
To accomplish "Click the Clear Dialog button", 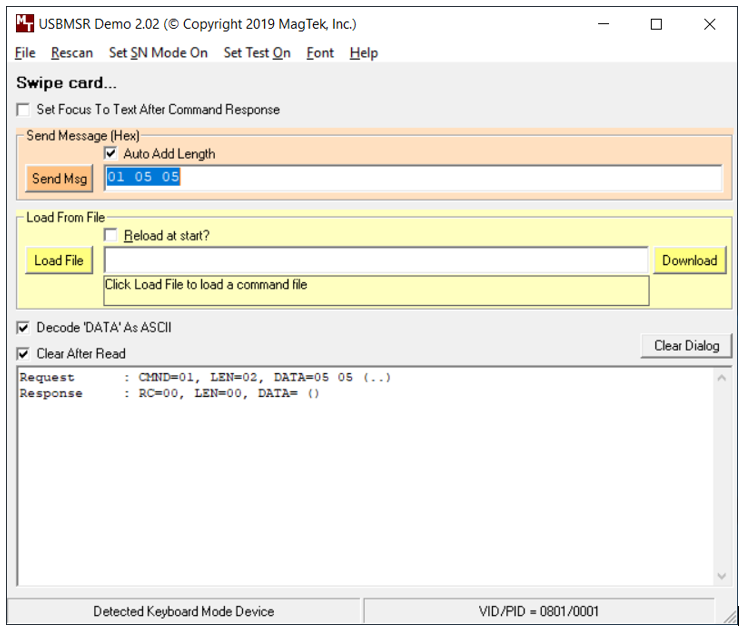I will (x=687, y=346).
